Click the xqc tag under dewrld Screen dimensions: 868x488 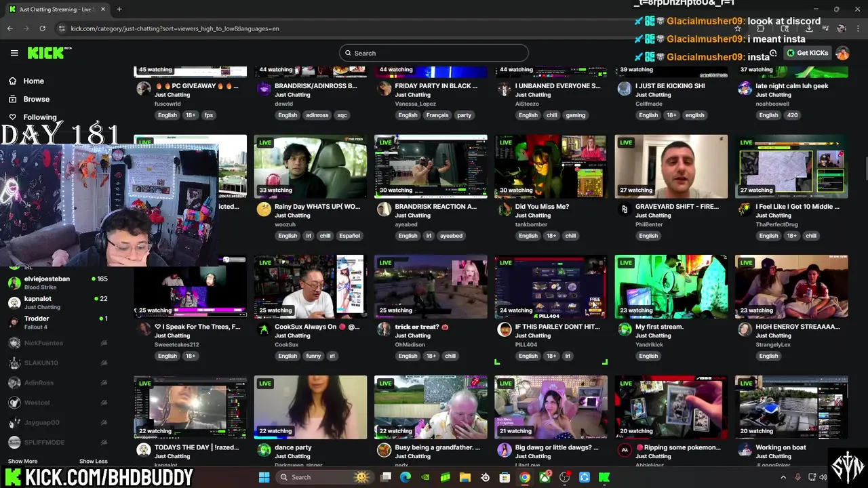click(342, 115)
